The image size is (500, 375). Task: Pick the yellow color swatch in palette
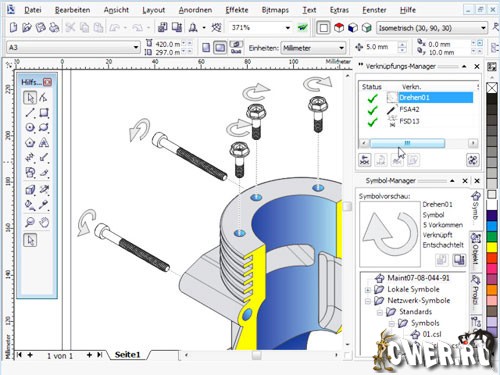(492, 247)
